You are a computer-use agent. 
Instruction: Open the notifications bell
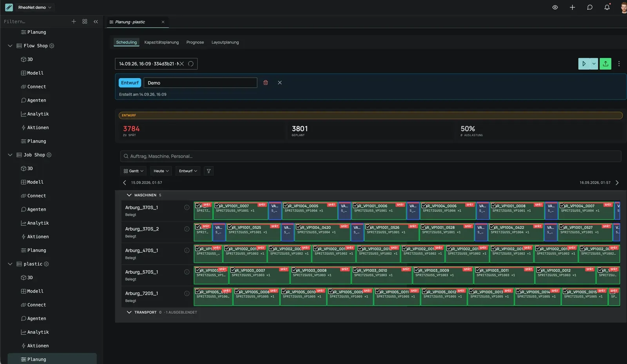pyautogui.click(x=607, y=7)
